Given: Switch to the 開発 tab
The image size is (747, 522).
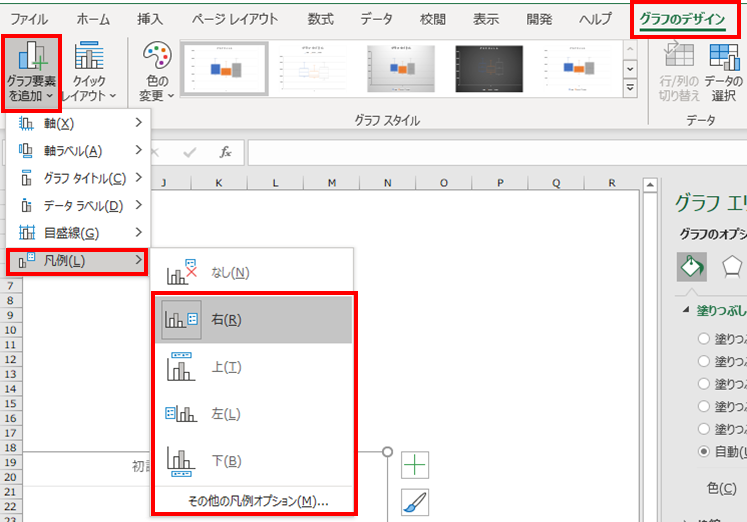Looking at the screenshot, I should [539, 19].
